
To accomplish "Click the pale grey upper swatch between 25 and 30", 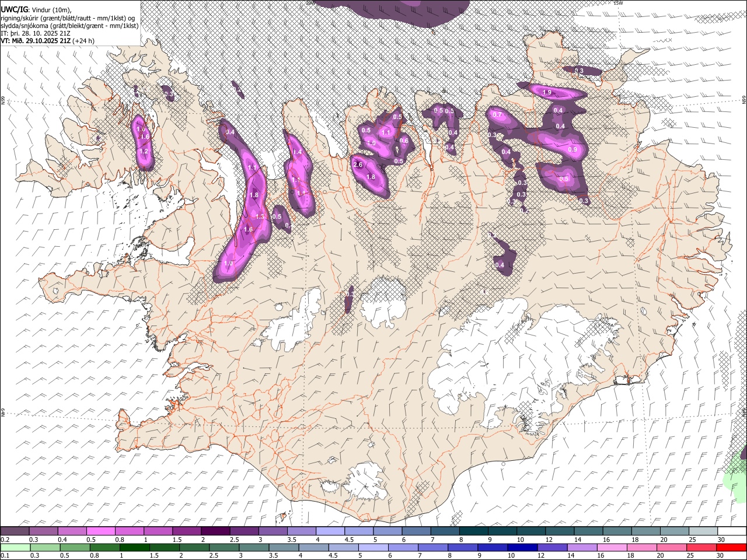I will point(703,531).
